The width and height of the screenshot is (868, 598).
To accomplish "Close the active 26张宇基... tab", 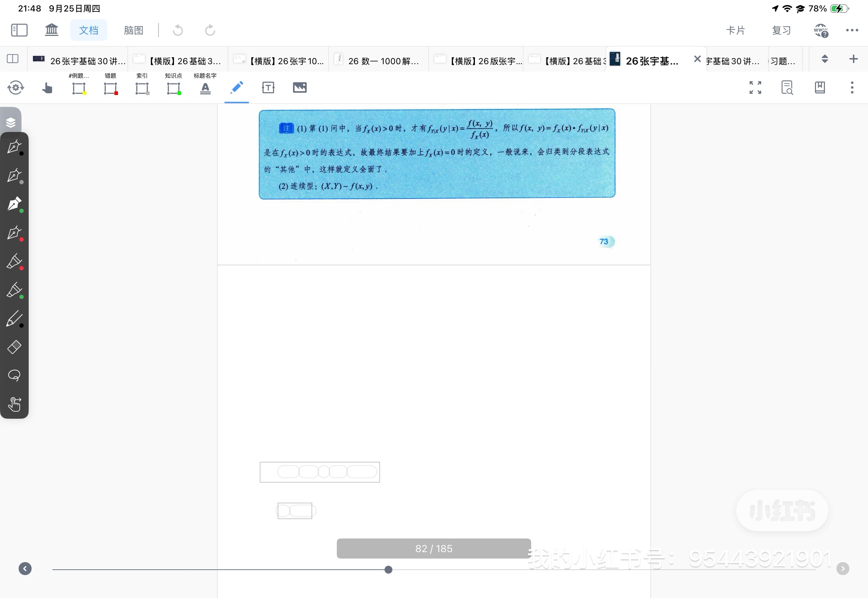I will 697,59.
